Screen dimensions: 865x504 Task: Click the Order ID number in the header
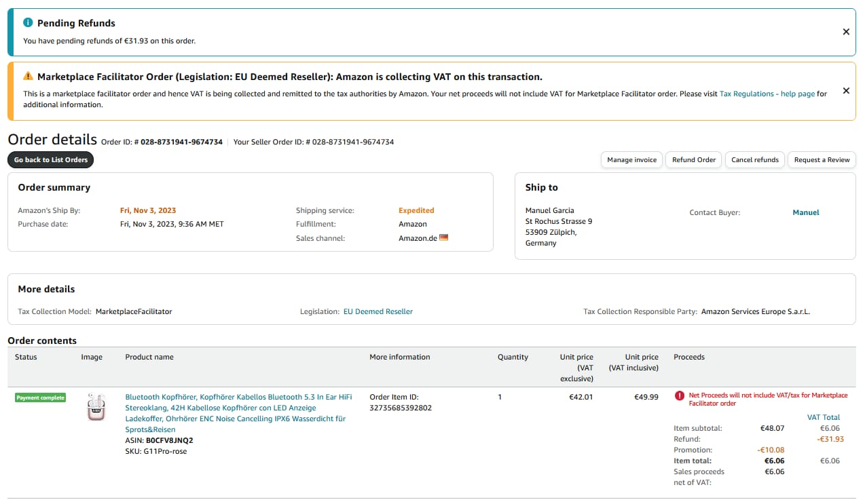(x=181, y=142)
